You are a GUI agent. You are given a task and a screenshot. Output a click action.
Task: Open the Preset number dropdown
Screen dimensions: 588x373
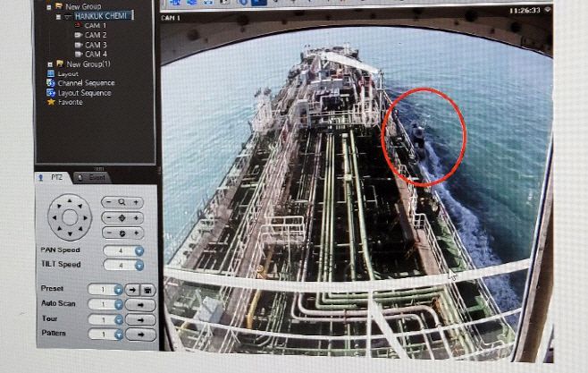click(118, 290)
